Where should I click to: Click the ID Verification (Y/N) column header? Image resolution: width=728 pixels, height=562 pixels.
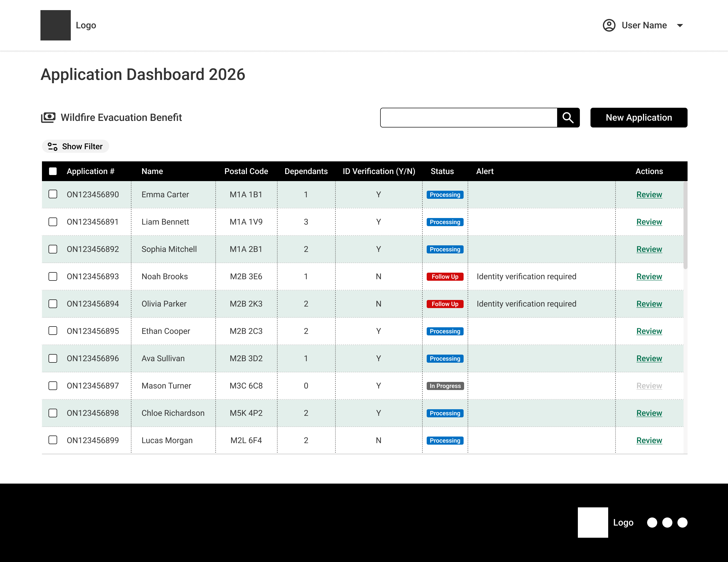379,171
